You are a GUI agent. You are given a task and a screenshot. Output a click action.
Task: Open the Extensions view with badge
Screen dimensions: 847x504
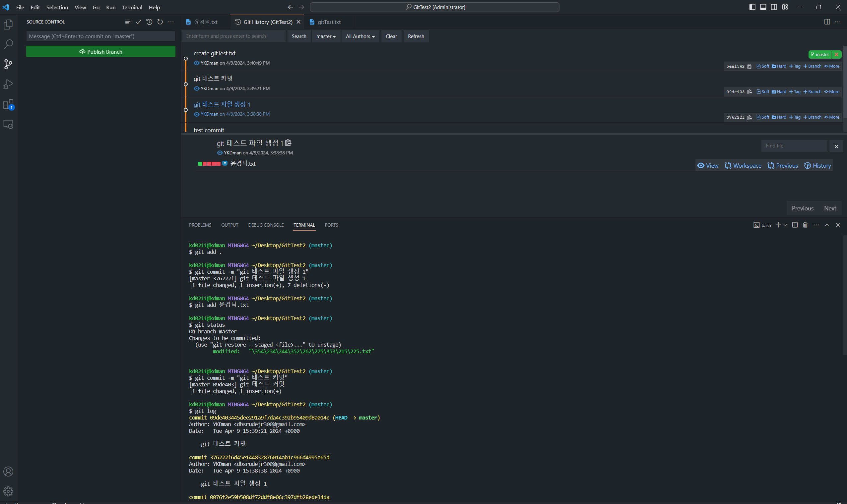click(8, 104)
